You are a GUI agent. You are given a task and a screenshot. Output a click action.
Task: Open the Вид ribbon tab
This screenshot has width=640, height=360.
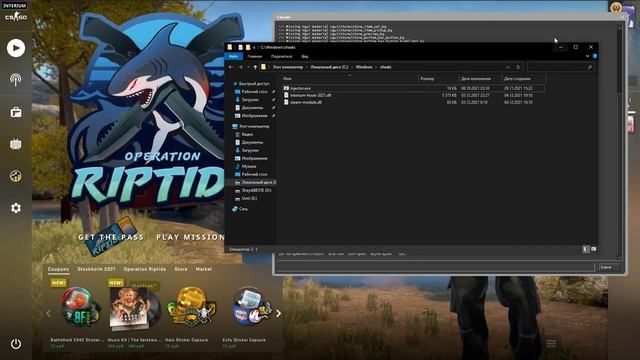[305, 56]
